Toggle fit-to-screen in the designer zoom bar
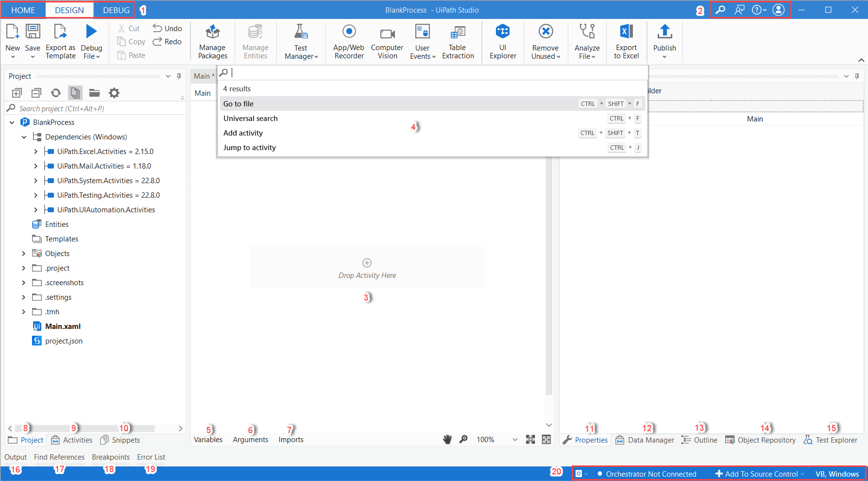The height and width of the screenshot is (481, 868). tap(530, 439)
